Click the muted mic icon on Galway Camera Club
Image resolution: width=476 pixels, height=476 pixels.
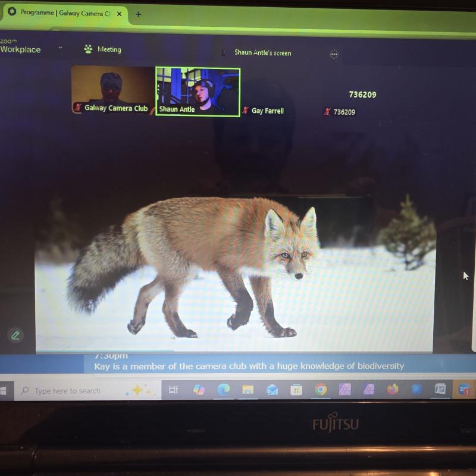pos(77,108)
